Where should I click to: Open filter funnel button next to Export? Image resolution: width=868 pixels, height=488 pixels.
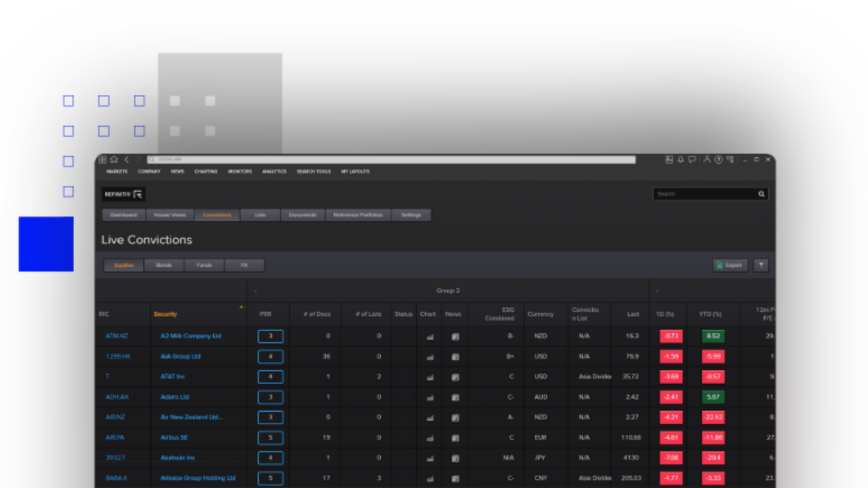tap(761, 265)
